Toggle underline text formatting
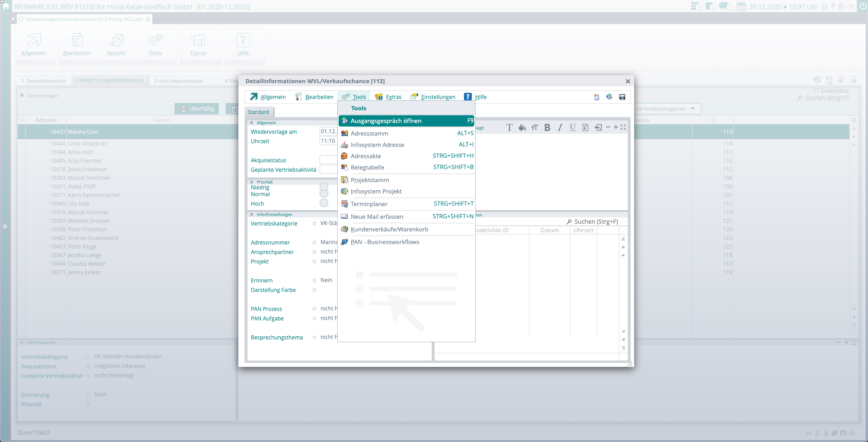 tap(572, 127)
